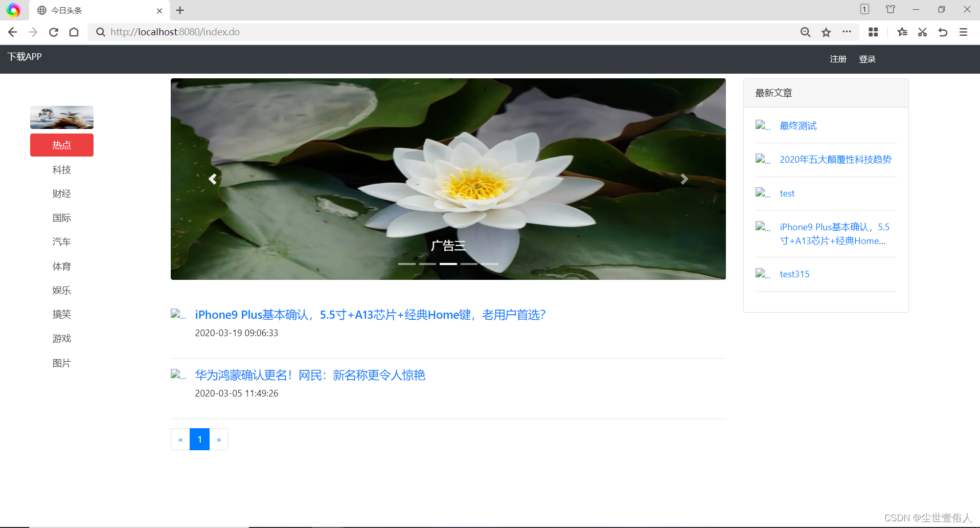Select the browser home icon
Image resolution: width=980 pixels, height=528 pixels.
[74, 32]
